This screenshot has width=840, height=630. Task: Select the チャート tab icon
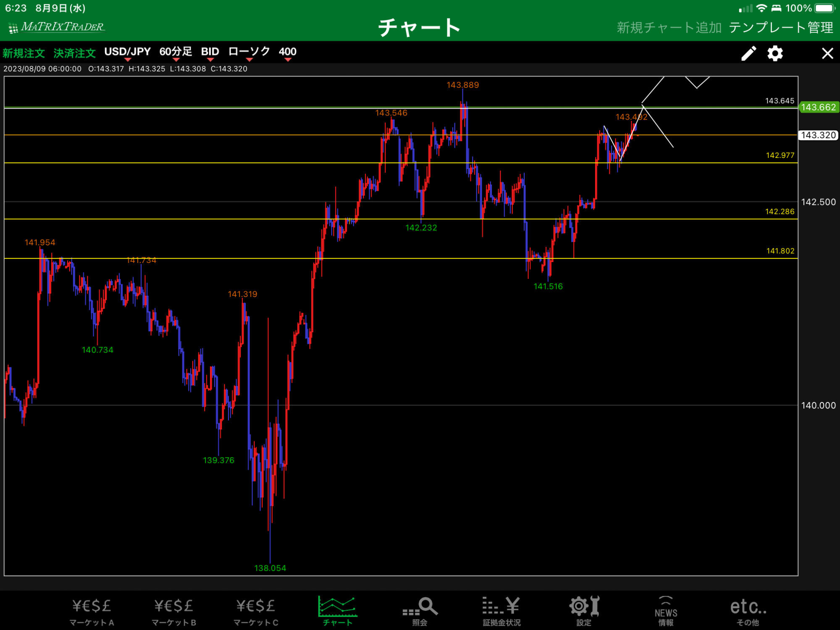(338, 611)
